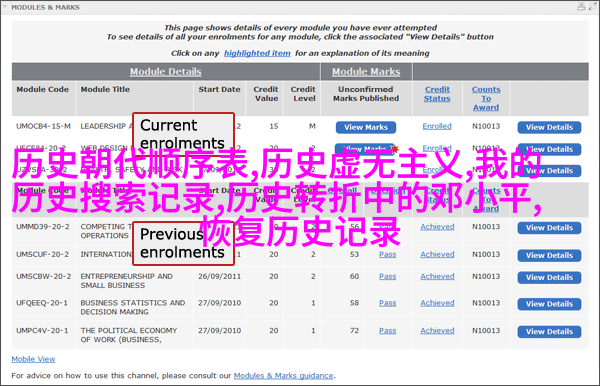Click the Module Details header link
600x386 pixels.
pos(165,72)
